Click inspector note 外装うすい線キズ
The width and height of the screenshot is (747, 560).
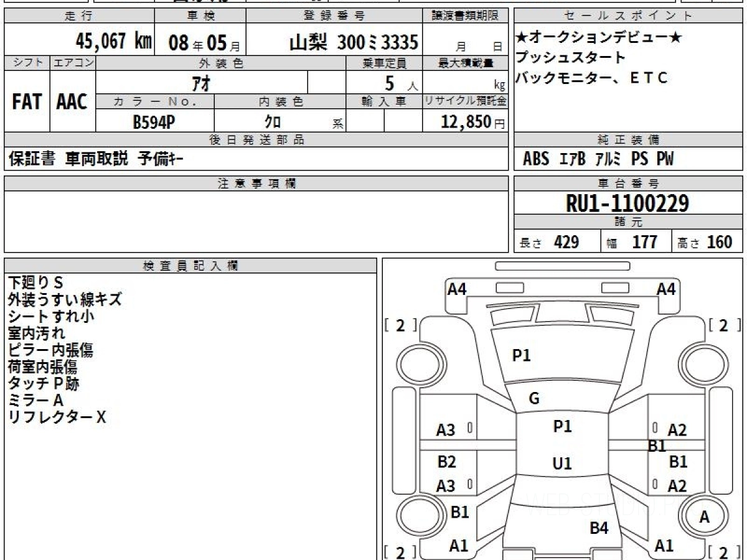(64, 299)
